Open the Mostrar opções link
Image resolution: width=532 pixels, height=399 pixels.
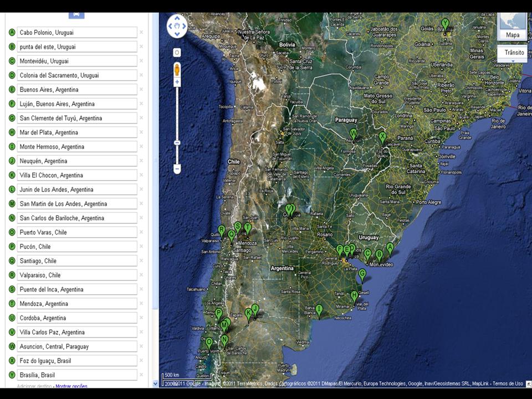(x=71, y=386)
